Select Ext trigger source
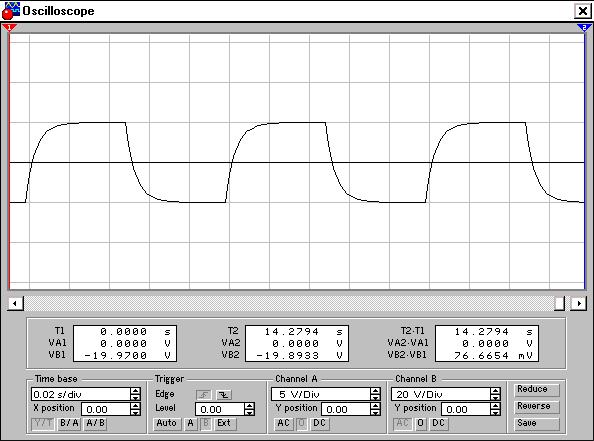The height and width of the screenshot is (441, 594). point(224,423)
